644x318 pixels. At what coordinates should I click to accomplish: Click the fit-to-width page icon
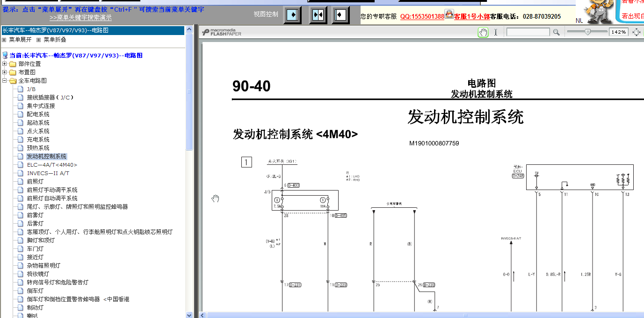pos(637,32)
